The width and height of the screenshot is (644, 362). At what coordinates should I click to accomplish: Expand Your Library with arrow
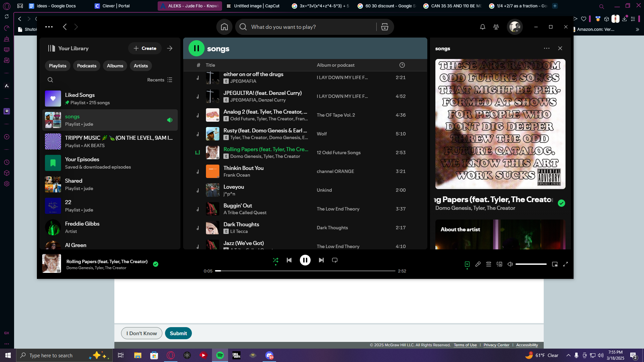pyautogui.click(x=170, y=48)
